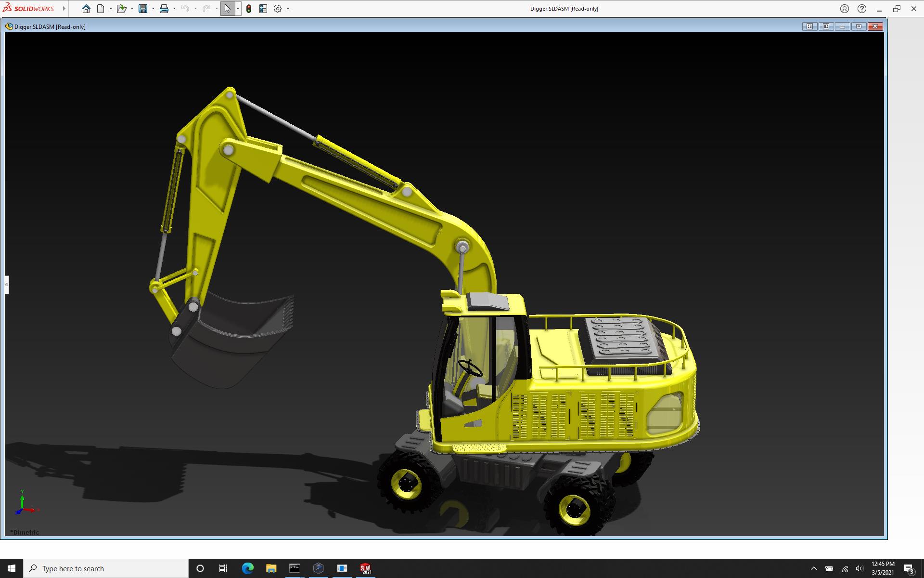Open Microsoft Edge from the taskbar
This screenshot has width=924, height=578.
(x=248, y=568)
